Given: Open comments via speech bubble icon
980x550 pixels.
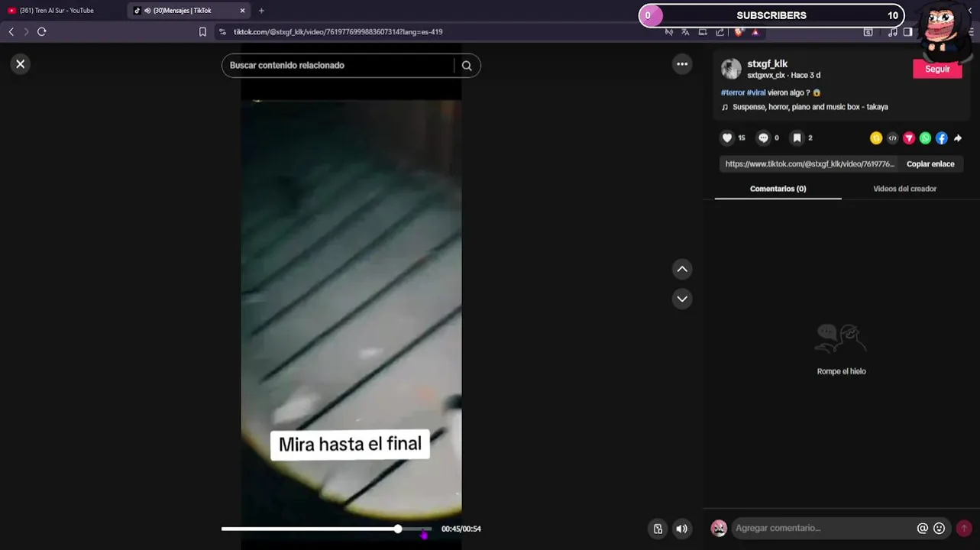Looking at the screenshot, I should tap(763, 138).
